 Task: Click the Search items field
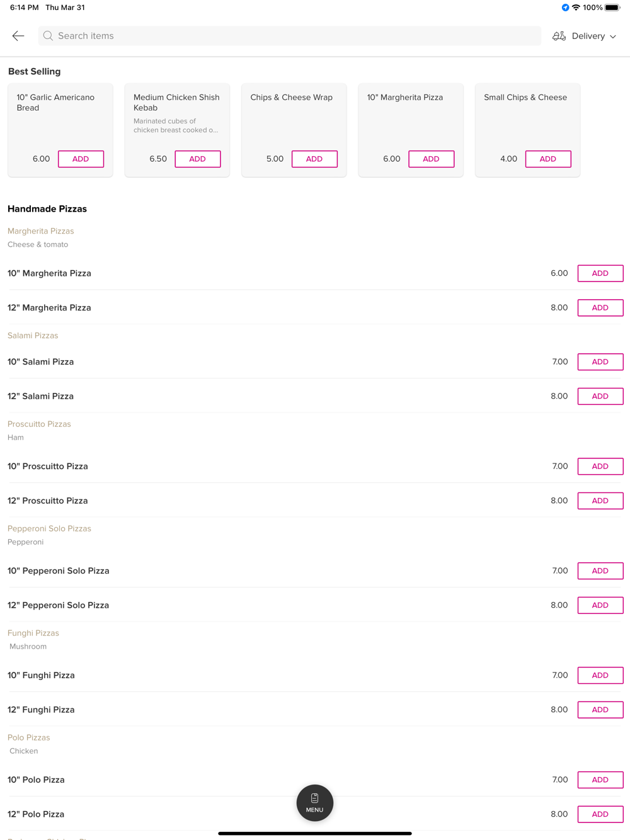click(290, 36)
